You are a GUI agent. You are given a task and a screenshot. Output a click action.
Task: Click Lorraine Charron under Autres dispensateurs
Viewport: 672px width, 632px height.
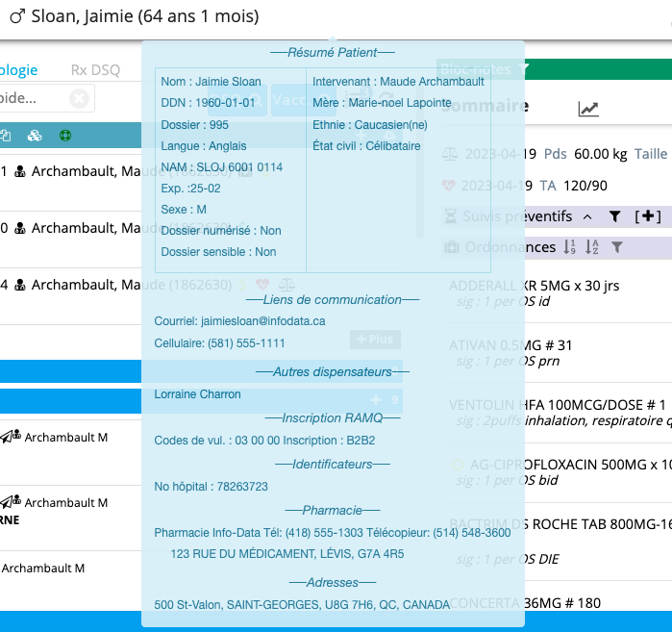coord(198,394)
